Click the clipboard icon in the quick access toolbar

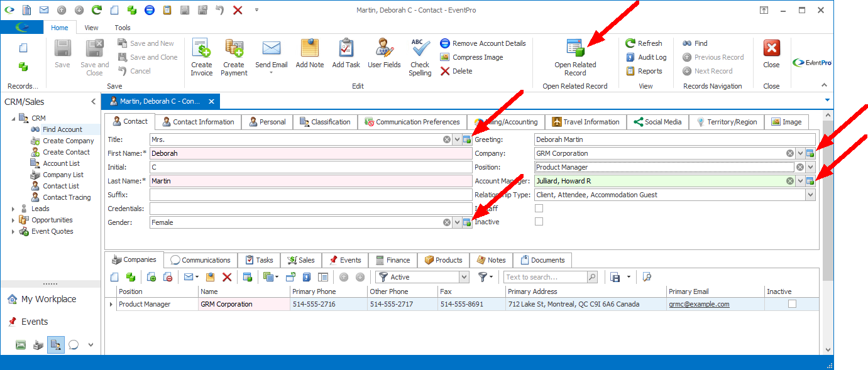pyautogui.click(x=167, y=10)
